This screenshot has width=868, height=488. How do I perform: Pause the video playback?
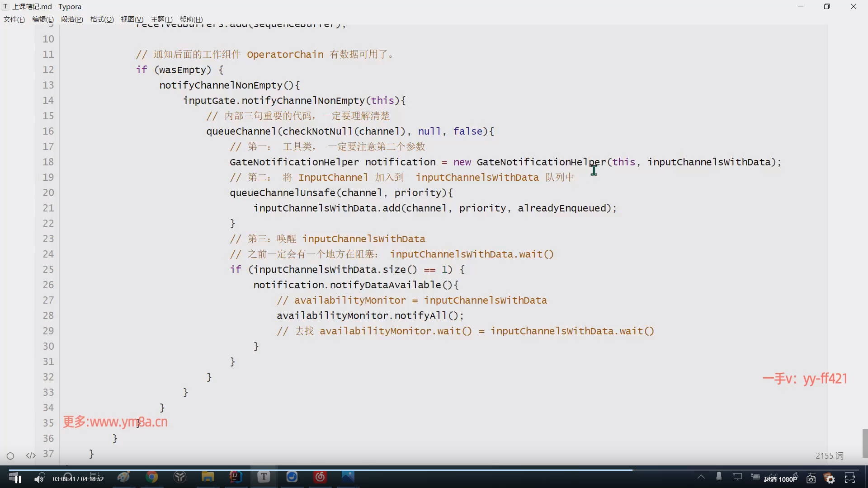click(17, 479)
